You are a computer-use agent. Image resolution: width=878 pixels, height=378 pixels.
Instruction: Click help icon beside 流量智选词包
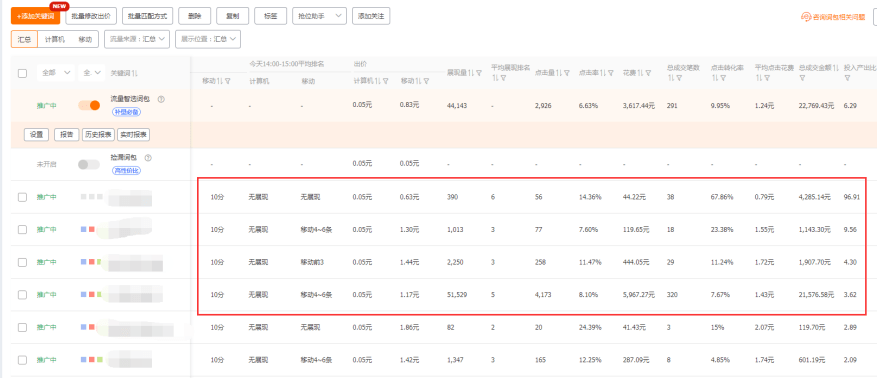(161, 99)
